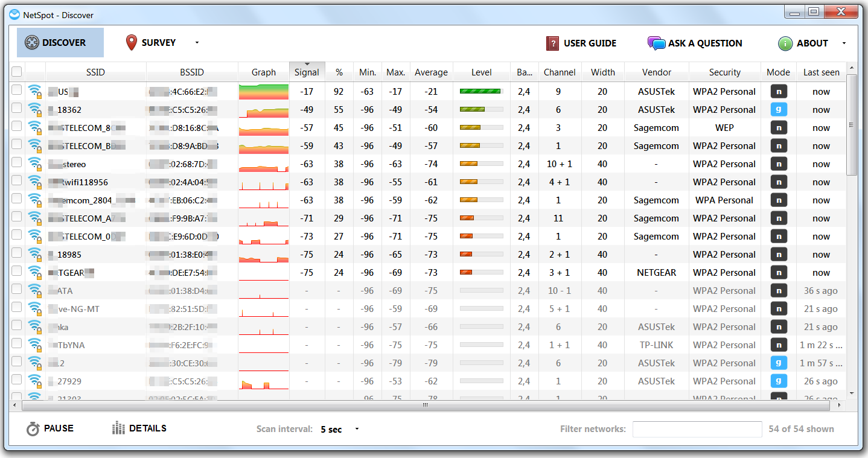
Task: Toggle the select-all checkbox in table header
Action: pos(17,72)
